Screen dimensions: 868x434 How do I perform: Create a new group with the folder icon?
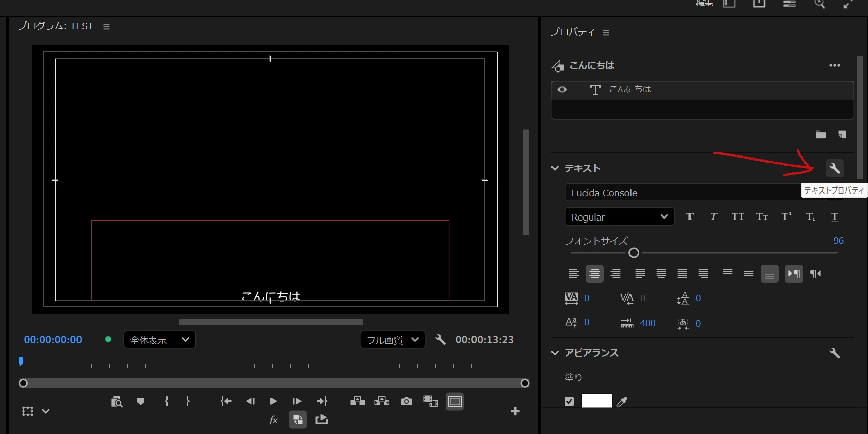(821, 134)
